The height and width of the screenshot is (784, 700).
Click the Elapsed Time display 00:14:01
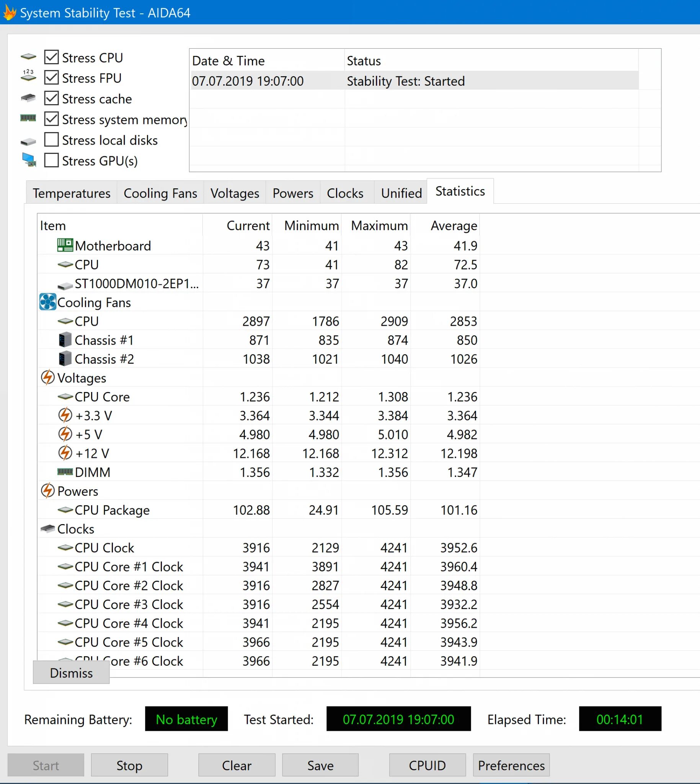pos(620,719)
